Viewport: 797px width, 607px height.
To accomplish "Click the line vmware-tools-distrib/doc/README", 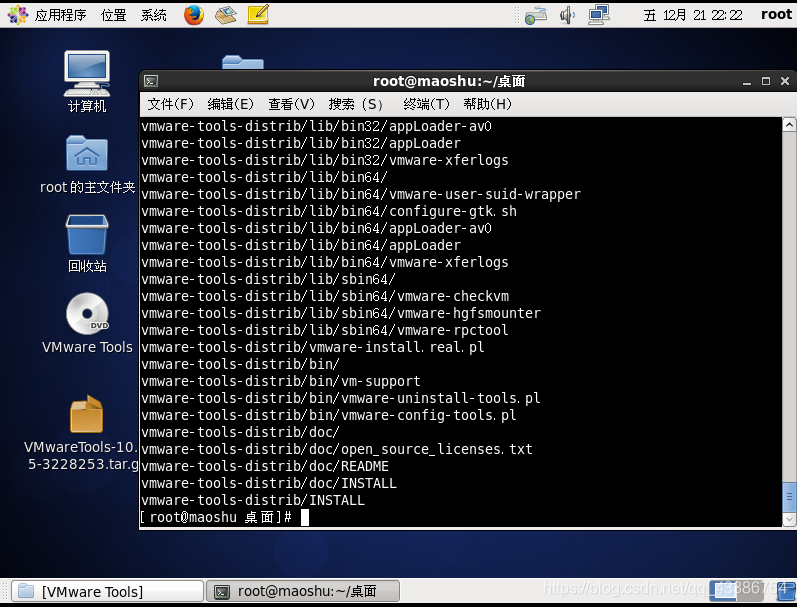I will coord(265,466).
